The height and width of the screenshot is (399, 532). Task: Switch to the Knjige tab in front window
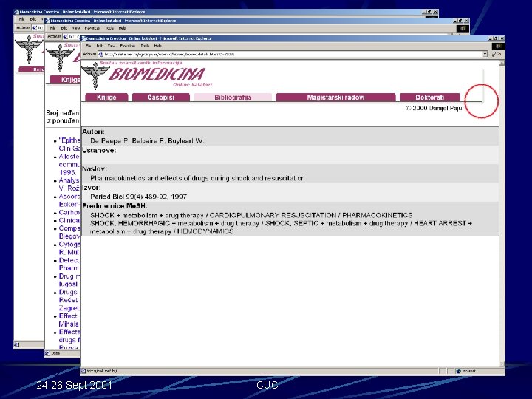pyautogui.click(x=106, y=98)
